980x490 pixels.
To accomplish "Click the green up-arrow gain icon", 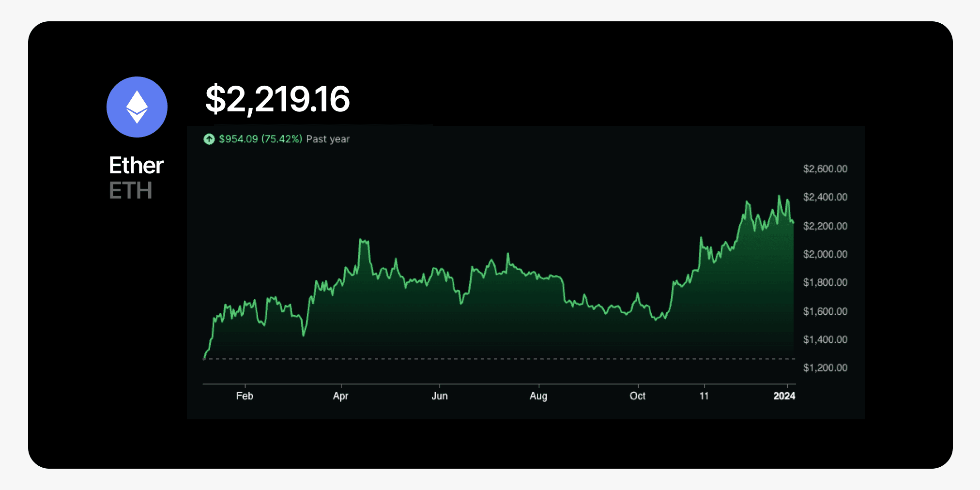I will click(x=209, y=139).
